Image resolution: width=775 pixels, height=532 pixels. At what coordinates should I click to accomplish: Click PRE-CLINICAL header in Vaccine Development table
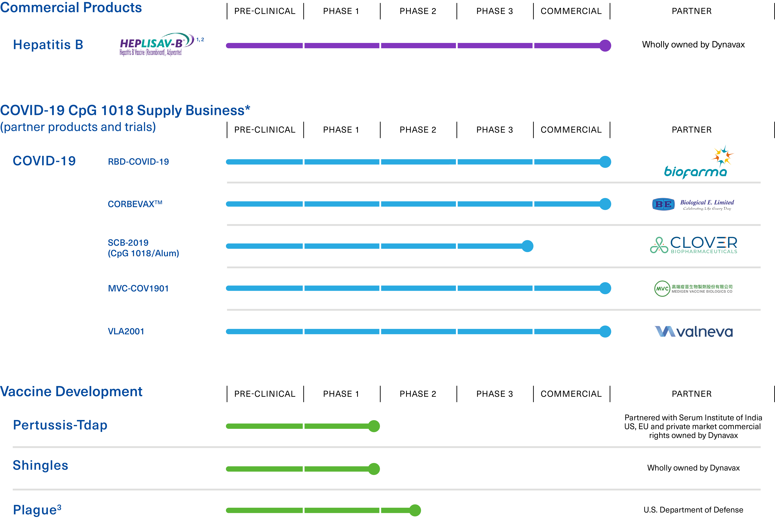coord(265,394)
